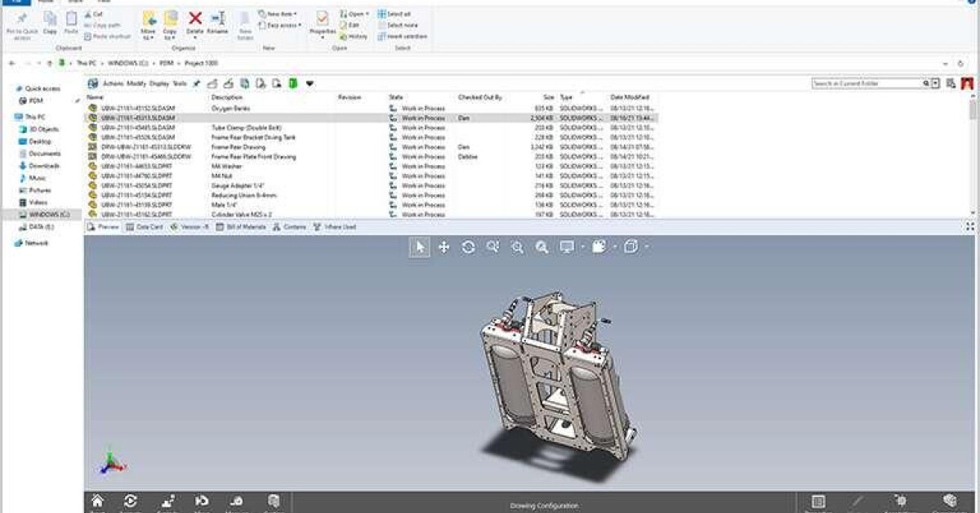Activate the Pan tool in preview toolbar
Viewport: 980px width, 513px height.
coord(443,247)
